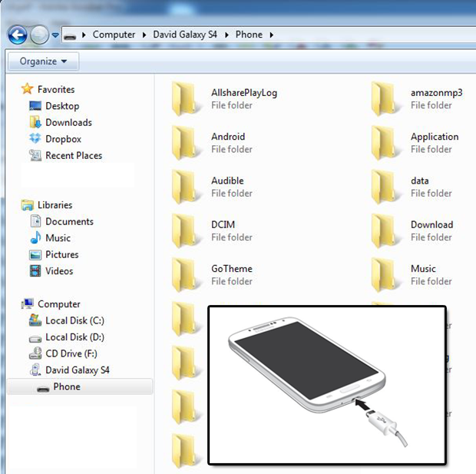Click the Documents library icon
Viewport: 476px width, 474px height.
[35, 221]
